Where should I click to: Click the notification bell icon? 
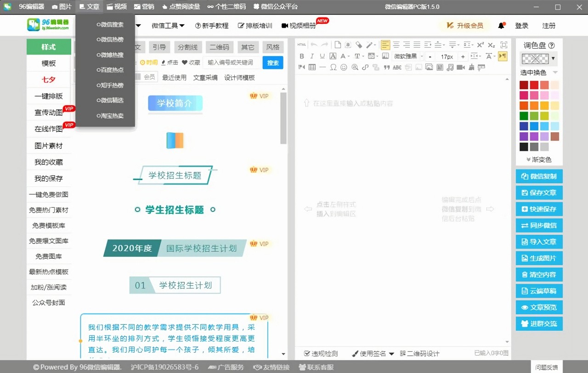pos(501,26)
